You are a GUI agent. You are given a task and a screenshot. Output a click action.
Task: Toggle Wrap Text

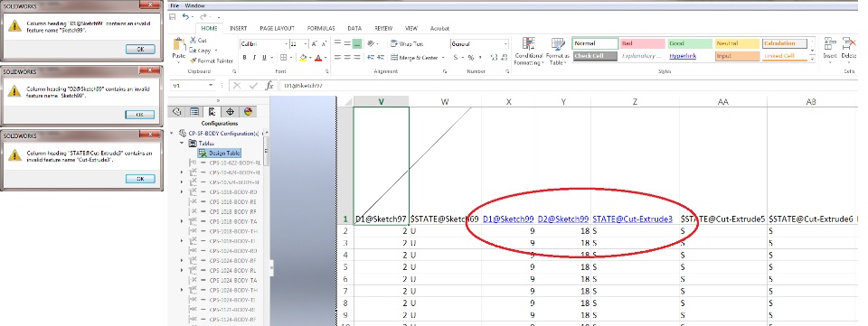pos(407,43)
